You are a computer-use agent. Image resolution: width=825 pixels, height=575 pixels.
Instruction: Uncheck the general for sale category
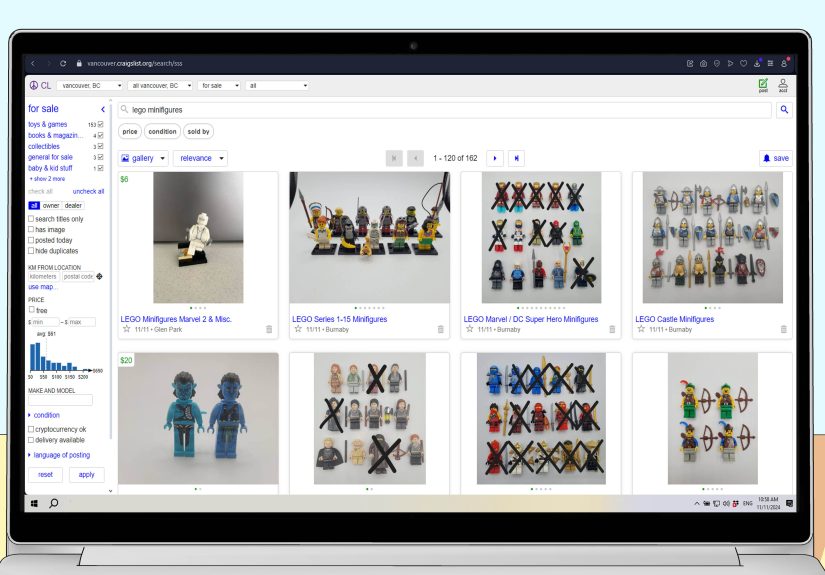coord(100,157)
